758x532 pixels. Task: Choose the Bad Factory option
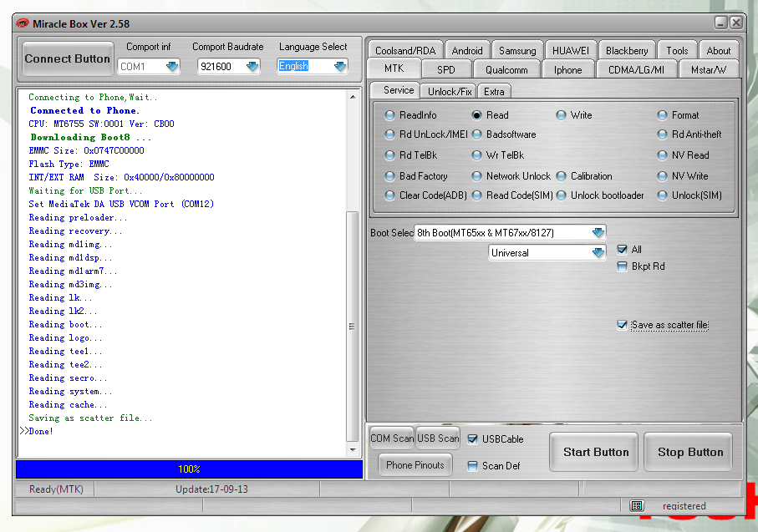[x=416, y=176]
